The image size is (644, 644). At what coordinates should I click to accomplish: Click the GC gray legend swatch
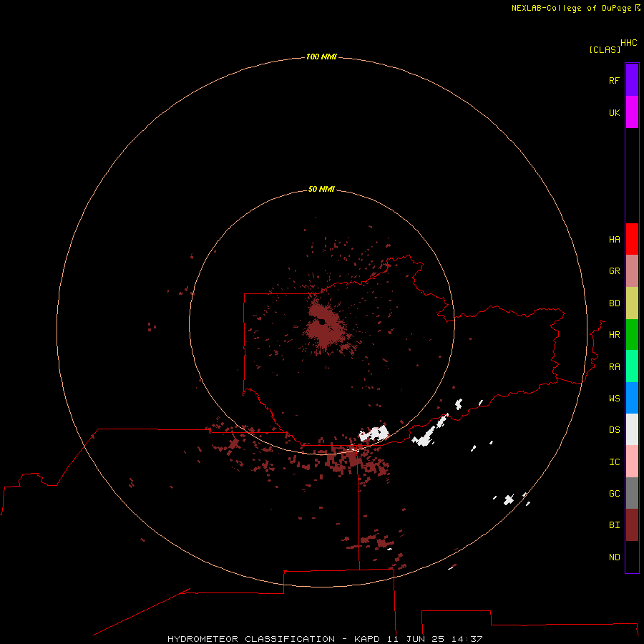pos(632,493)
